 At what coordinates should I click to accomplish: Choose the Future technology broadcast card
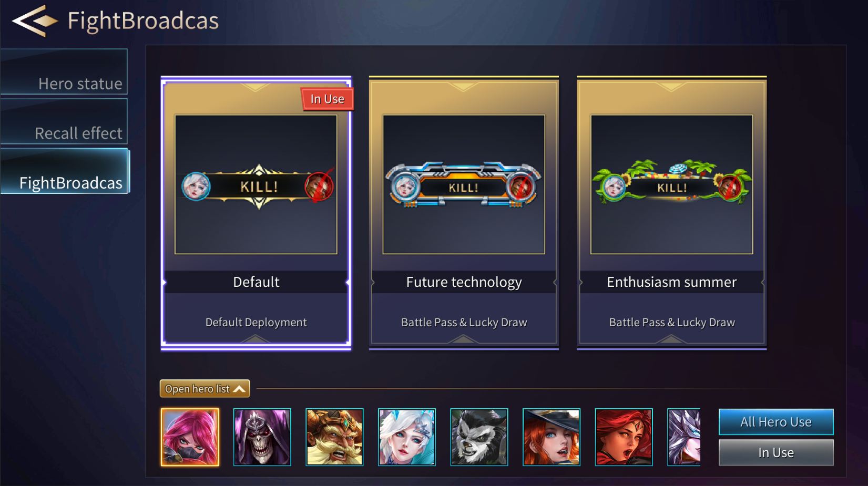coord(464,213)
